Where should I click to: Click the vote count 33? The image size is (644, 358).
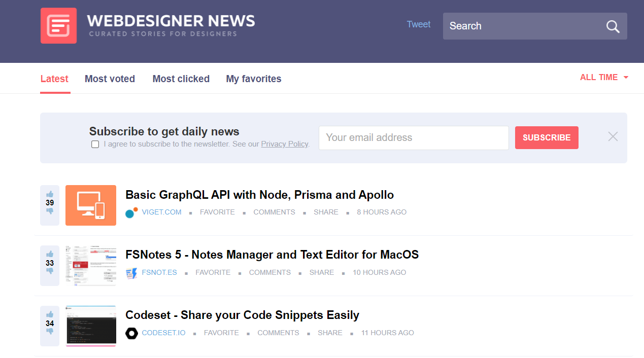point(50,263)
